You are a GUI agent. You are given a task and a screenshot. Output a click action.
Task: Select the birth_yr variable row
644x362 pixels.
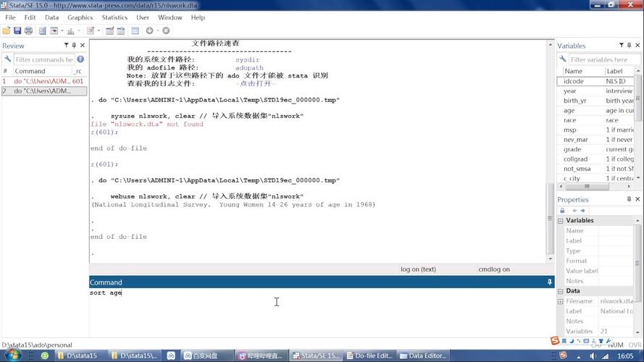coord(595,101)
